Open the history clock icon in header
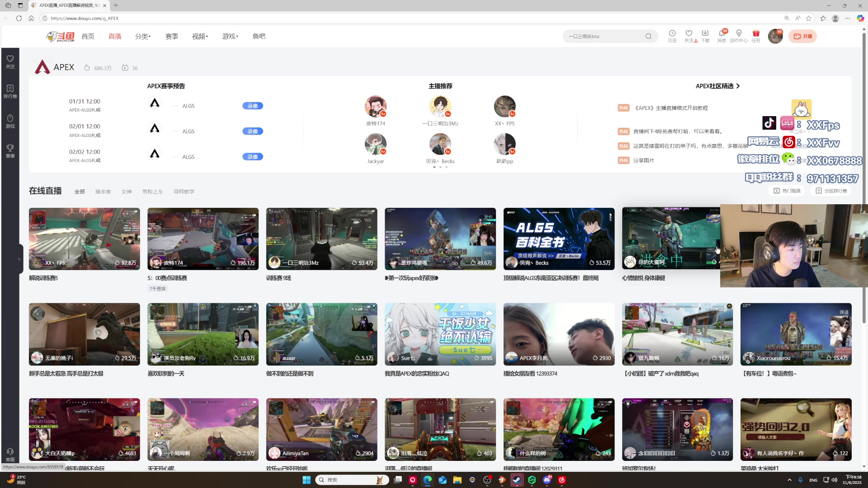 [672, 33]
